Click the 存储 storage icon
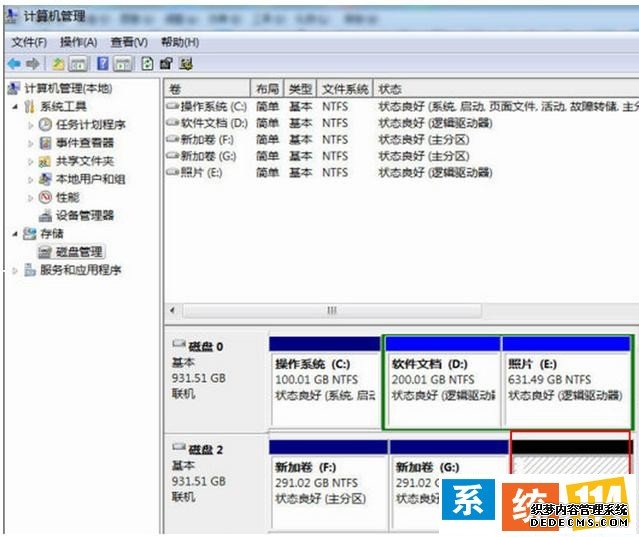Screen dimensions: 639x537 [x=30, y=233]
